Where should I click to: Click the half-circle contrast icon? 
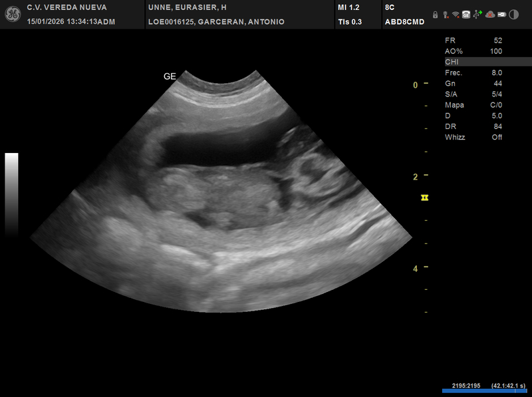513,14
